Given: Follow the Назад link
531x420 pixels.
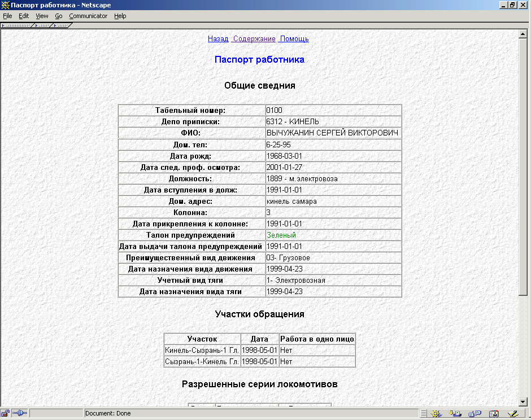Looking at the screenshot, I should click(x=218, y=38).
